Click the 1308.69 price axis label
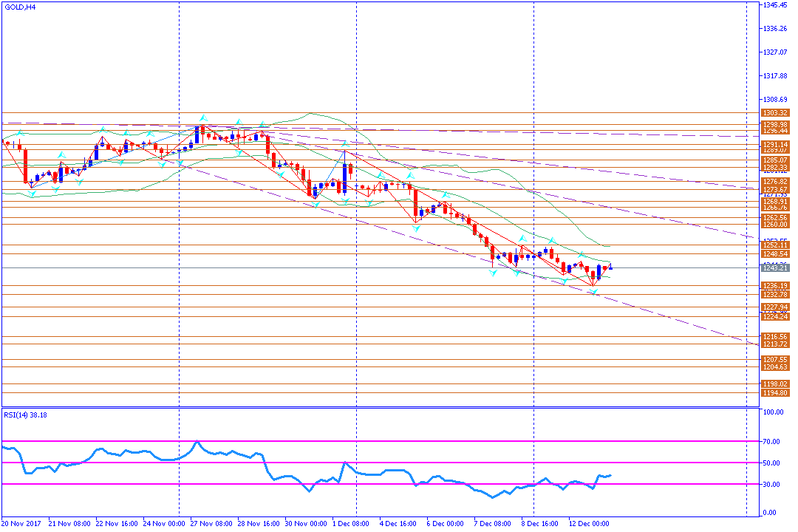 (775, 99)
